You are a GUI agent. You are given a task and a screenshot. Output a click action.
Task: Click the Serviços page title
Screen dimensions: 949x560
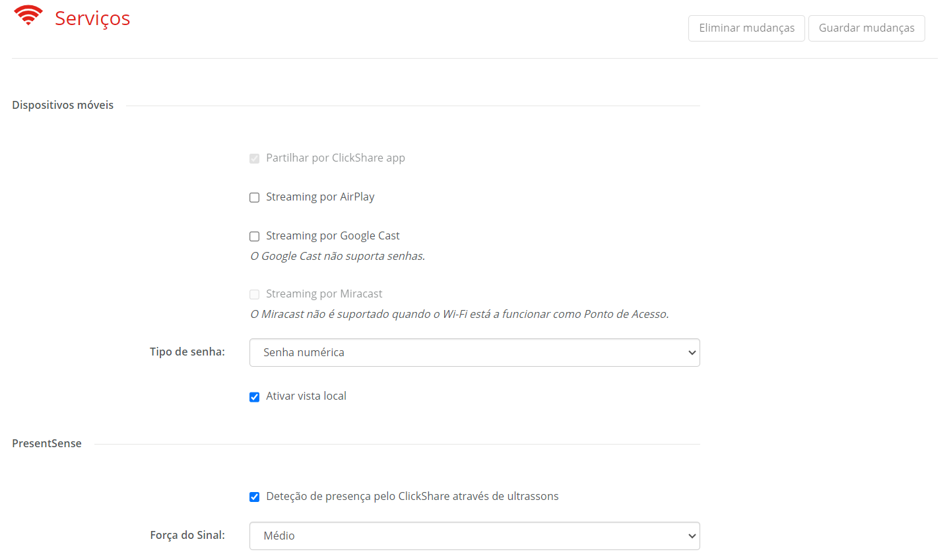point(92,18)
